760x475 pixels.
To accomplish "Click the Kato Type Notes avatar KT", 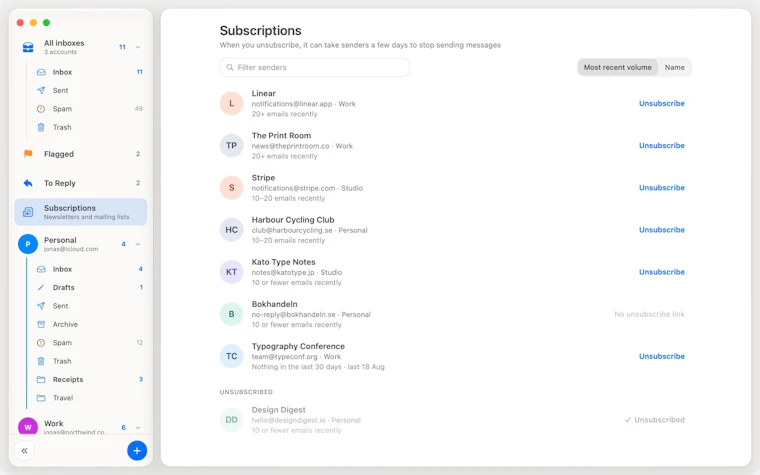I will (231, 272).
